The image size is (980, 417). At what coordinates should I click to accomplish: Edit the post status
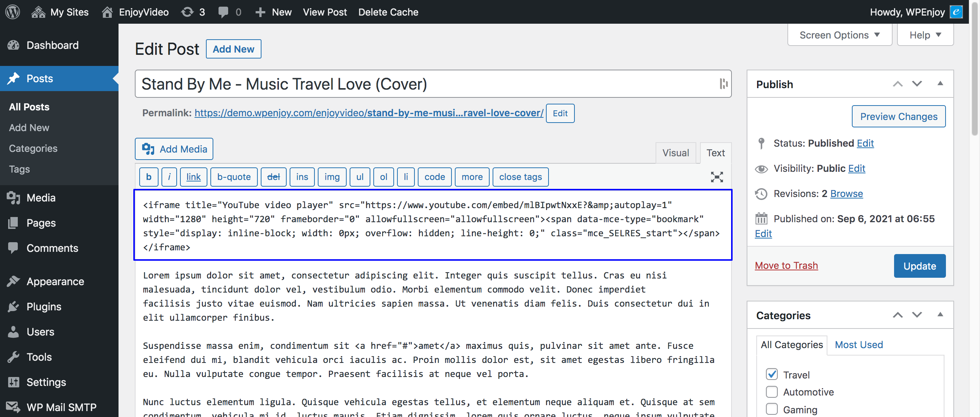(x=865, y=143)
